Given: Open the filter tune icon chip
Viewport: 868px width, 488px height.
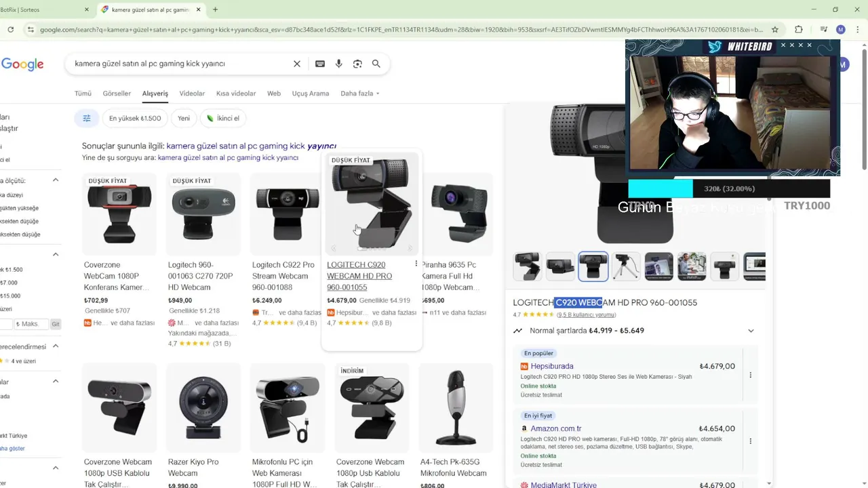Looking at the screenshot, I should pos(87,118).
